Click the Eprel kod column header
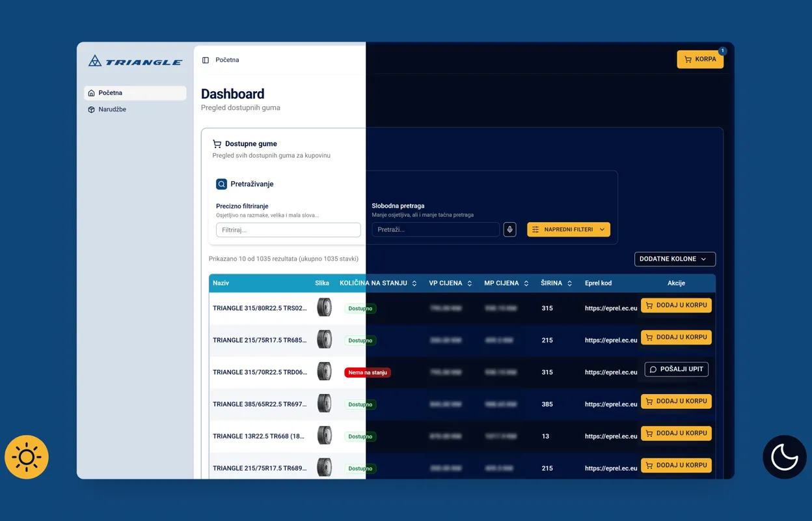Viewport: 812px width, 521px height. [x=598, y=283]
